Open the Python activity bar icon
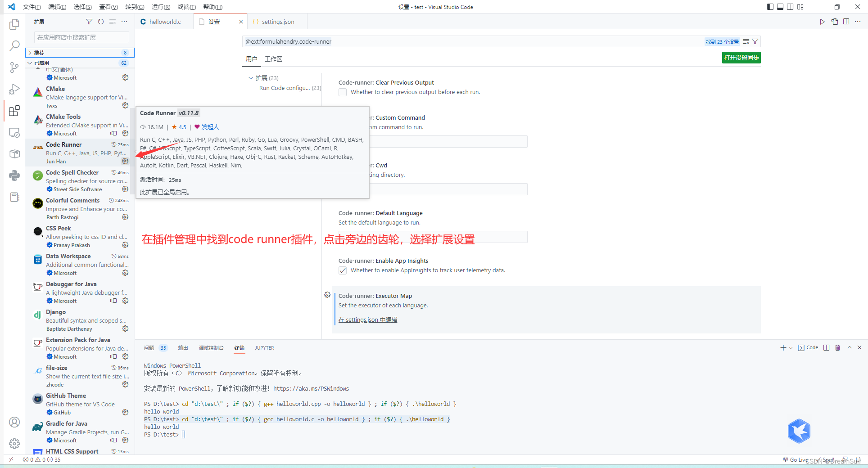This screenshot has width=868, height=468. tap(14, 175)
